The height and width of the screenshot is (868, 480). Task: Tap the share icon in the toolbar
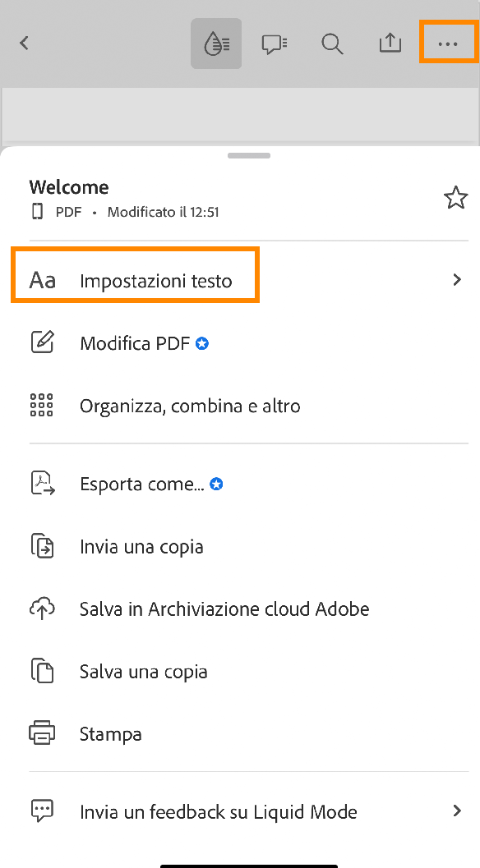(x=390, y=43)
